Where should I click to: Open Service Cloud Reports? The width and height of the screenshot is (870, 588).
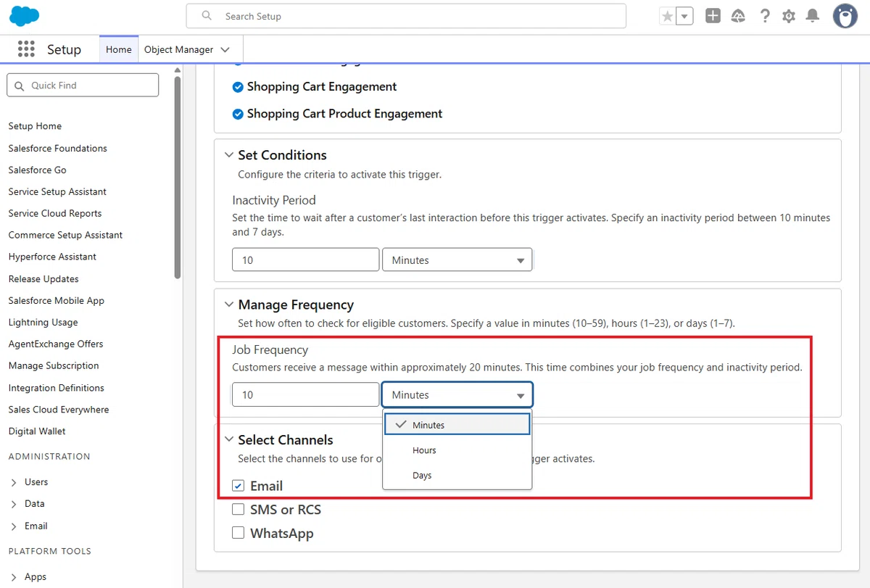point(55,213)
